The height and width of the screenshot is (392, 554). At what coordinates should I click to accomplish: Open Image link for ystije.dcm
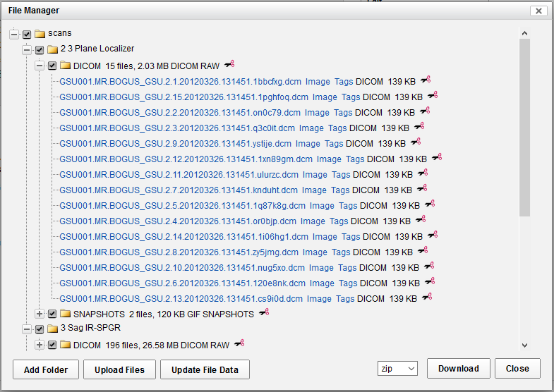(x=308, y=143)
